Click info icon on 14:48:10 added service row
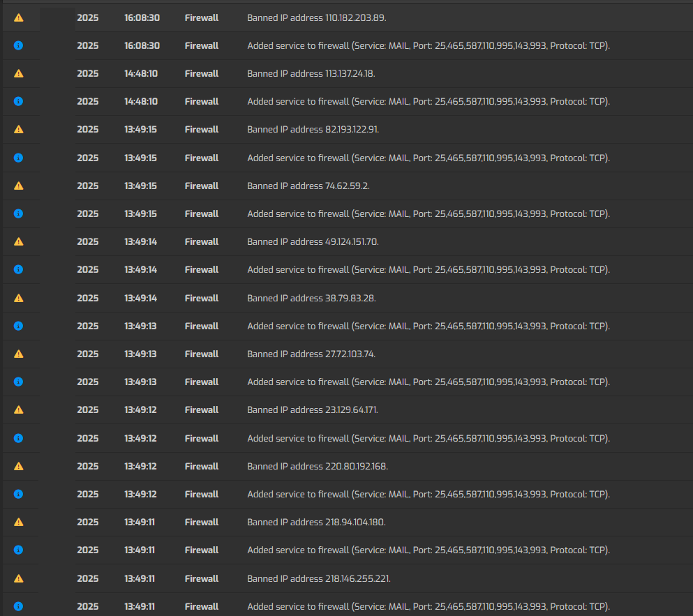The image size is (693, 616). 19,101
